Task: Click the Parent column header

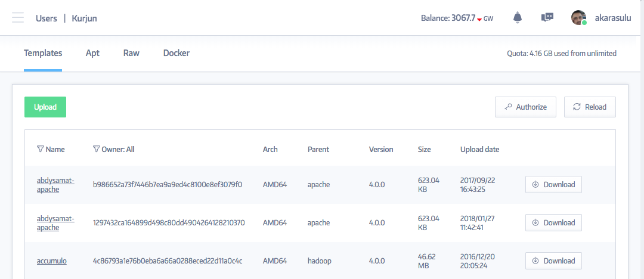Action: [x=318, y=150]
